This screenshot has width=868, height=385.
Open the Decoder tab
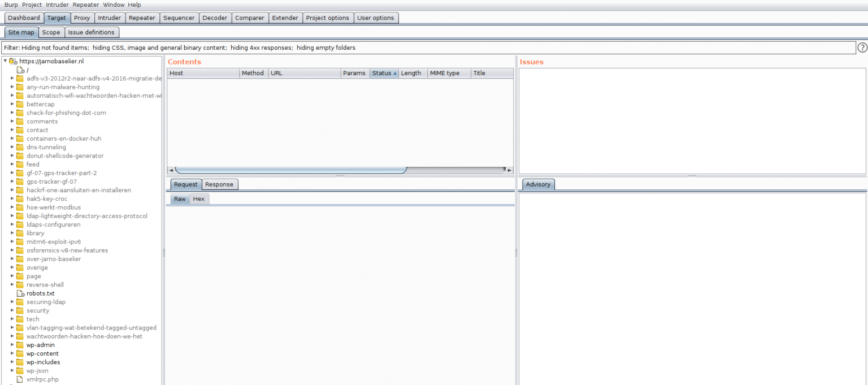[x=215, y=18]
